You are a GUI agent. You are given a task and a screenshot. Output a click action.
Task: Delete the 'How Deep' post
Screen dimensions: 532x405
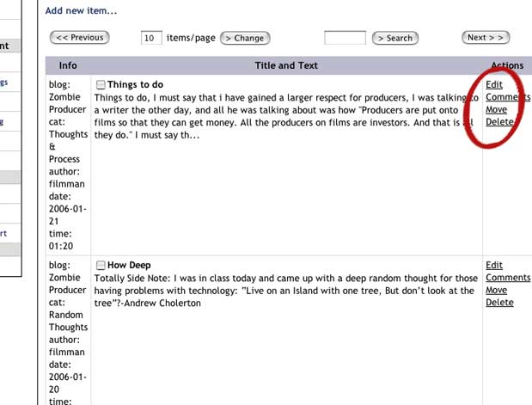499,303
